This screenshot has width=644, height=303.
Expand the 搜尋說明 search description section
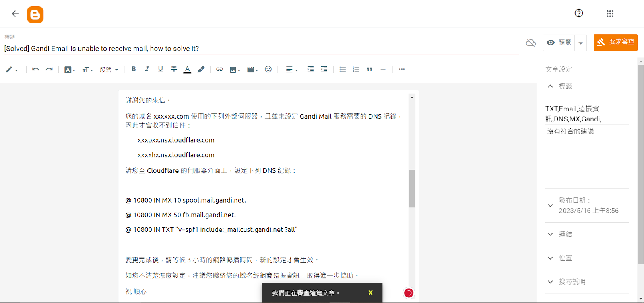[550, 282]
